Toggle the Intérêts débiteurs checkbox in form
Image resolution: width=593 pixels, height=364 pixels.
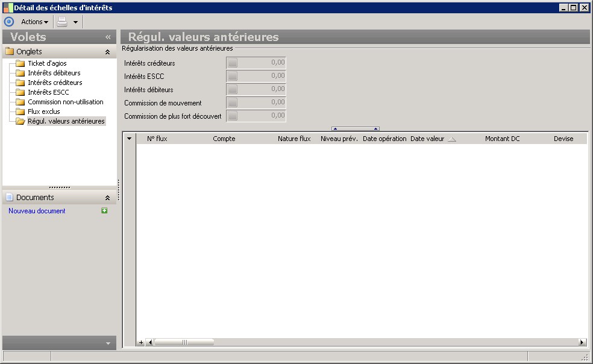pos(233,89)
